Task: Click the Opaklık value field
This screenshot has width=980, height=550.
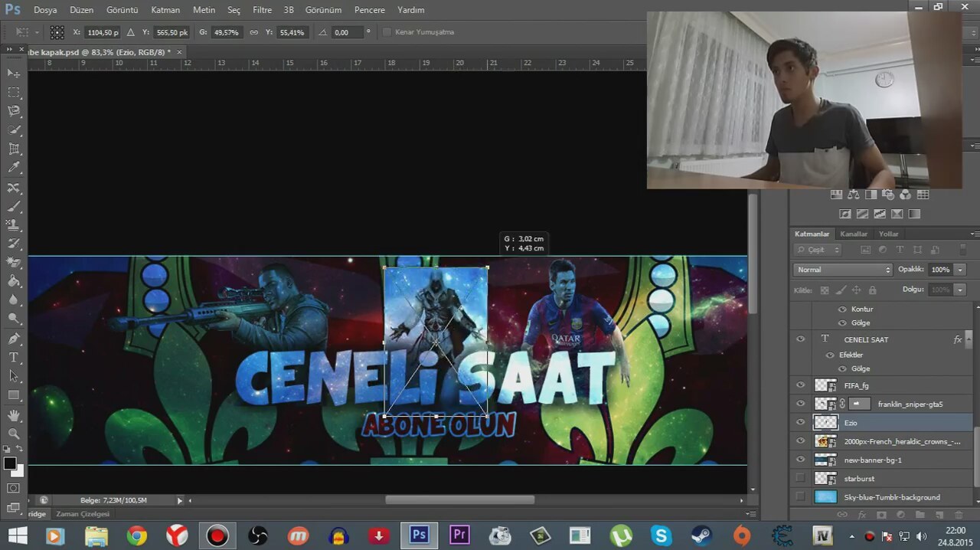Action: click(940, 270)
